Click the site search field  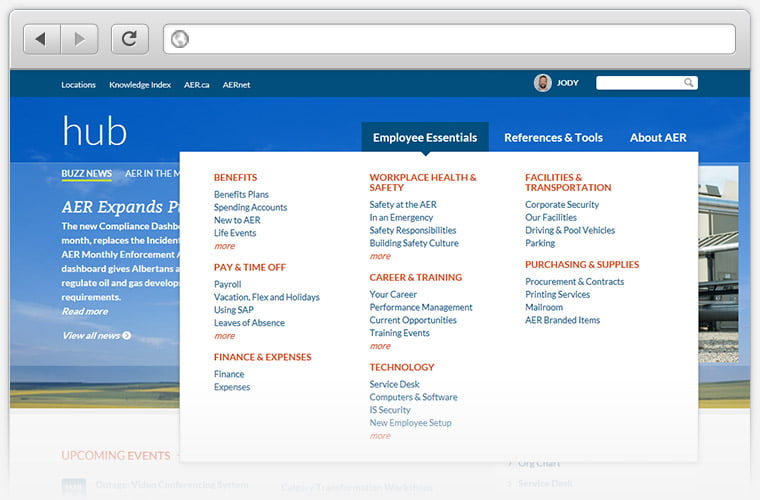click(x=647, y=83)
